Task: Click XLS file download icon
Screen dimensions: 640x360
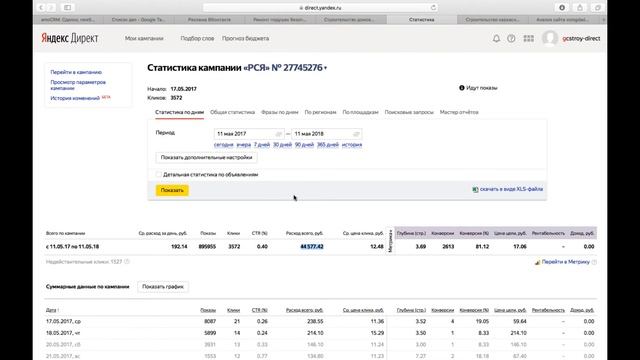Action: tap(475, 189)
